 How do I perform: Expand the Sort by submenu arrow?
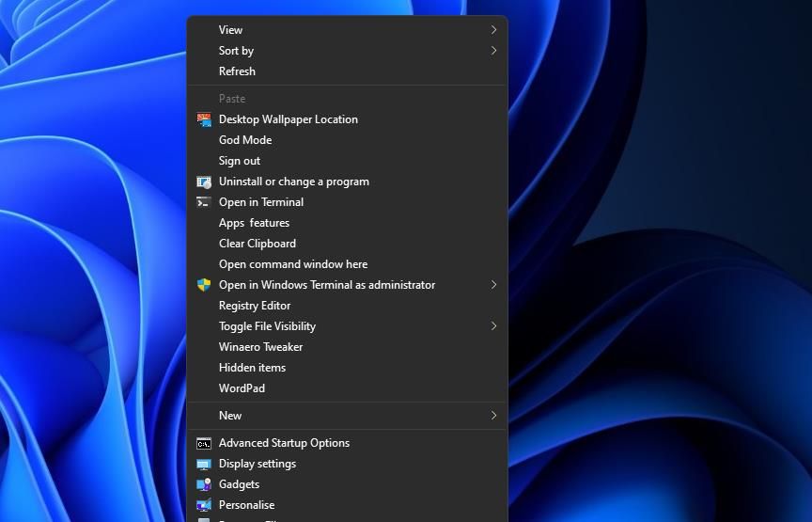(x=493, y=51)
